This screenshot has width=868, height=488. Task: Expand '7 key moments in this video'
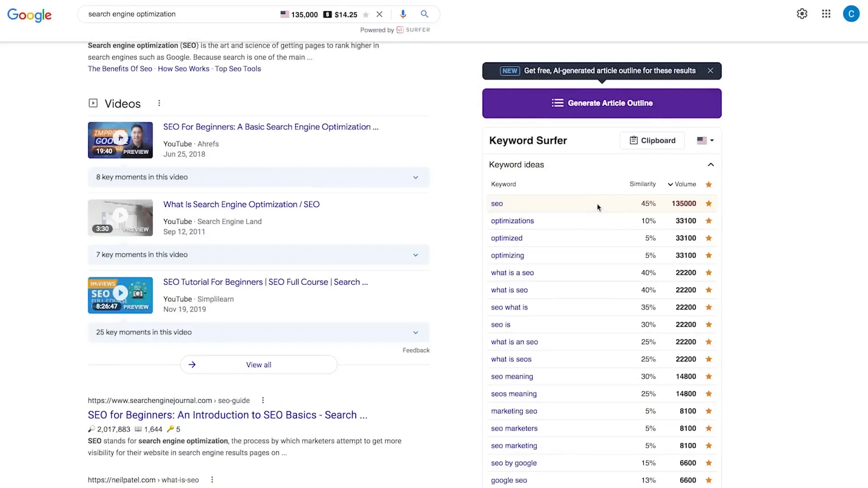259,255
